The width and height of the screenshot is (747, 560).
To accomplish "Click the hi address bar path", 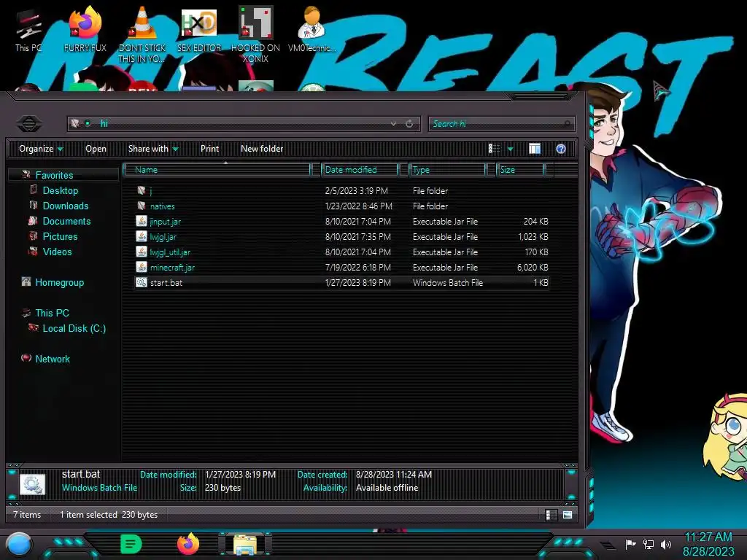I will [x=104, y=124].
